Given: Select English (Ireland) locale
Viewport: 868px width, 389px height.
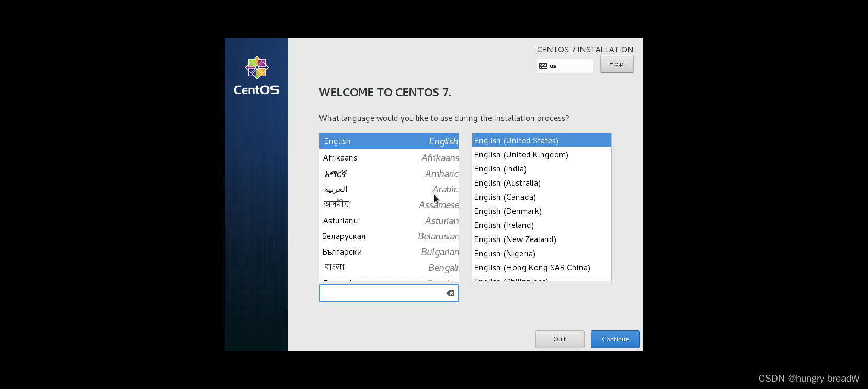Looking at the screenshot, I should pos(542,225).
